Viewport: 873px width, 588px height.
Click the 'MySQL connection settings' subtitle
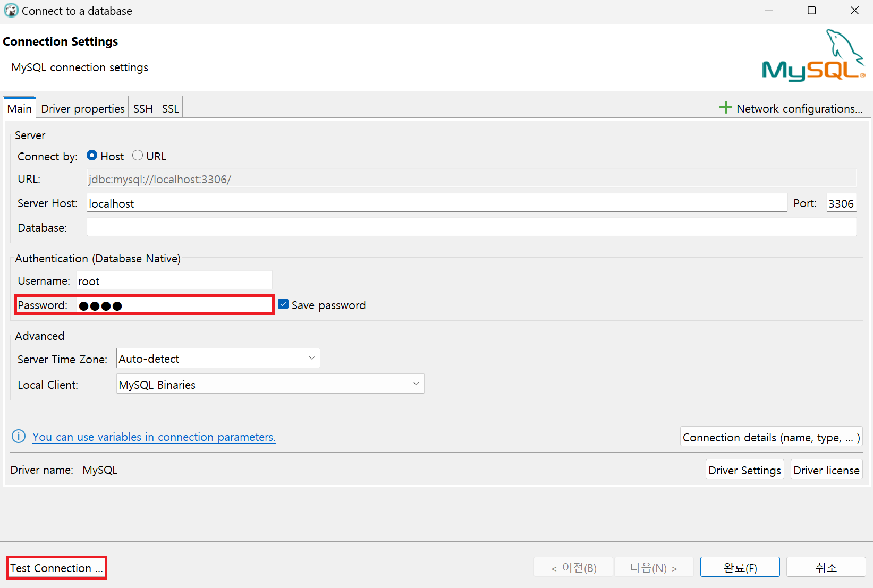80,67
